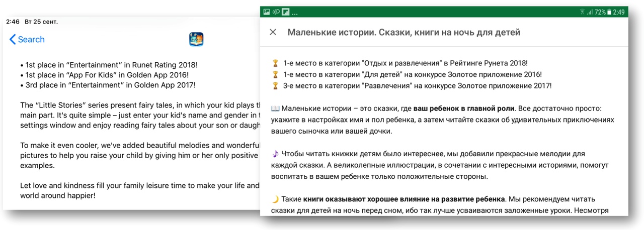Click the music note emoji before 'Чтобы читать'
644x230 pixels.
pos(275,154)
